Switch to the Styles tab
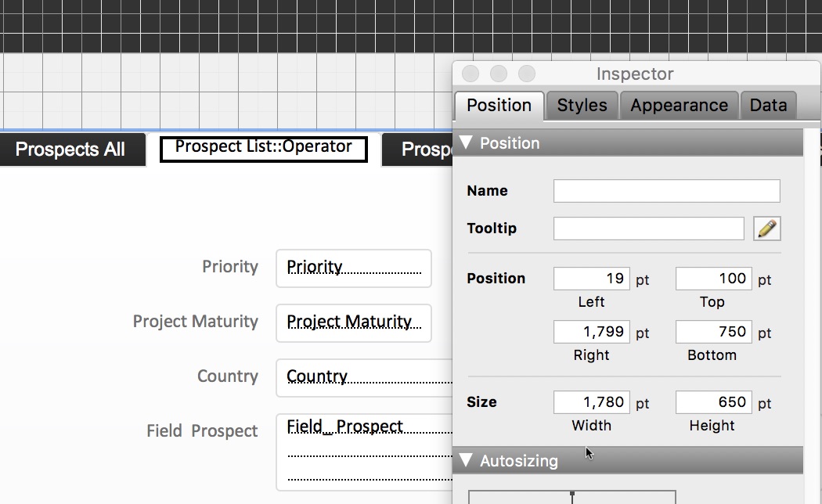Screen dimensions: 822x504 pos(582,106)
